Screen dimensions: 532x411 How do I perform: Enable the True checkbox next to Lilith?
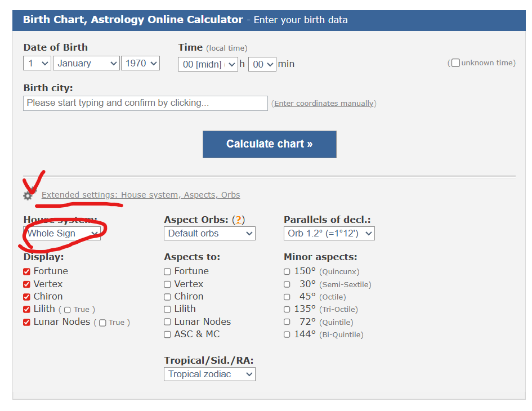68,310
